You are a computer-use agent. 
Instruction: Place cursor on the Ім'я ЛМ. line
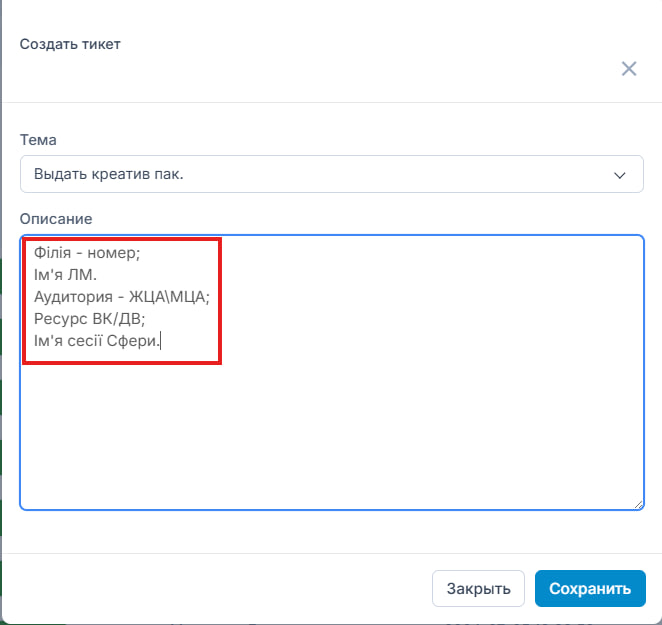coord(66,275)
